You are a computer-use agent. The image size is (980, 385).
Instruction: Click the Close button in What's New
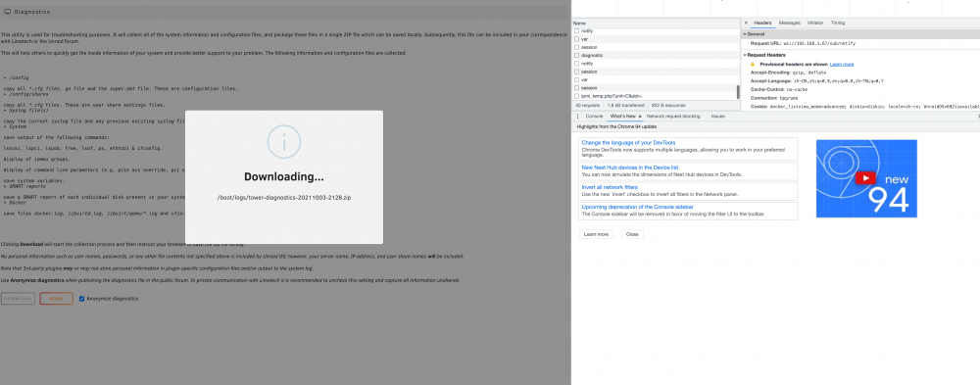(x=632, y=234)
